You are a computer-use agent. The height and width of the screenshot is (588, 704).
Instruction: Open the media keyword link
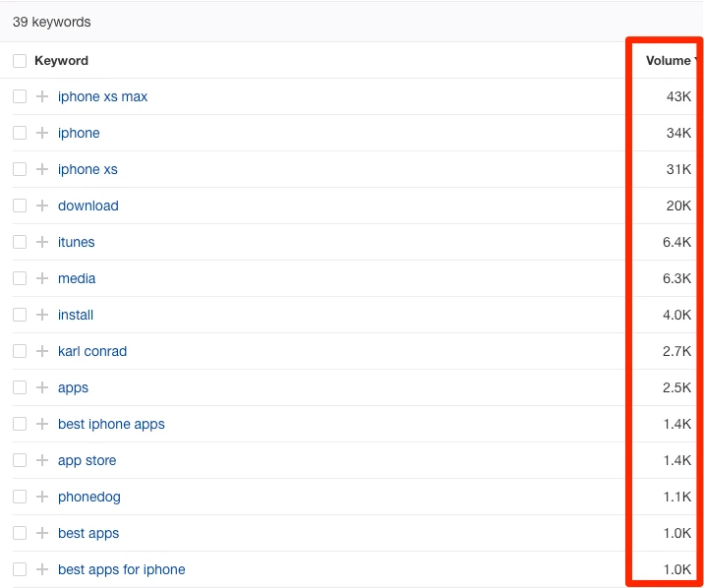tap(77, 278)
